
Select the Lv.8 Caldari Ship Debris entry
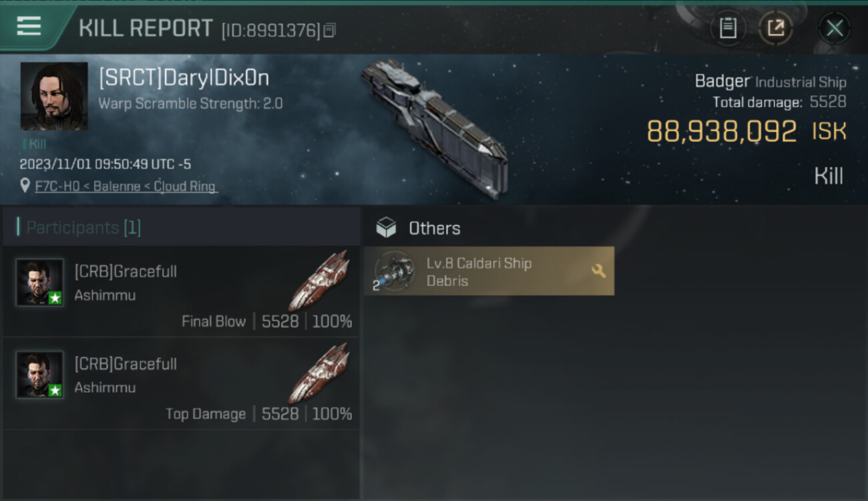489,271
